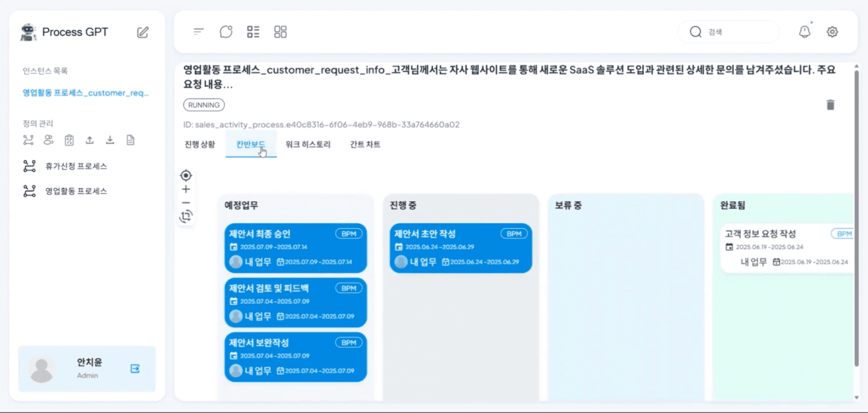868x413 pixels.
Task: Click the upload icon under 정의 관리
Action: click(x=90, y=140)
